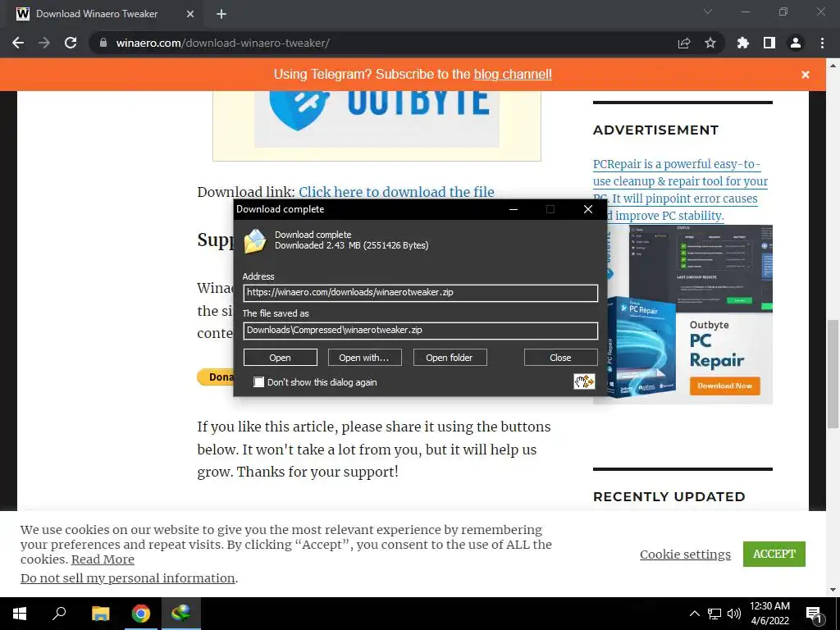Show hidden system tray icons
Image resolution: width=840 pixels, height=630 pixels.
694,614
